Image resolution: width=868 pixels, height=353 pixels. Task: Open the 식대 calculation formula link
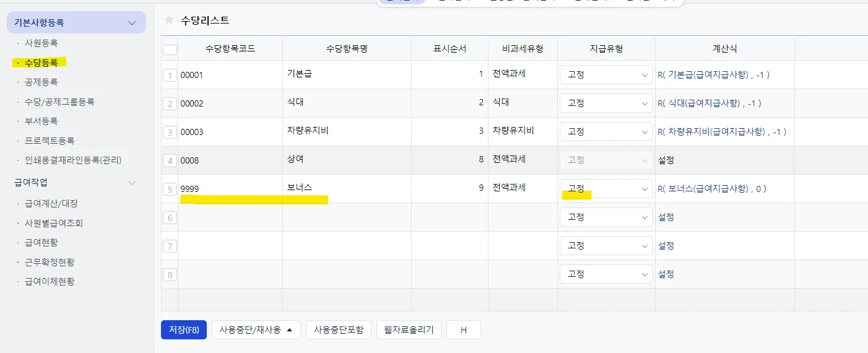click(710, 103)
